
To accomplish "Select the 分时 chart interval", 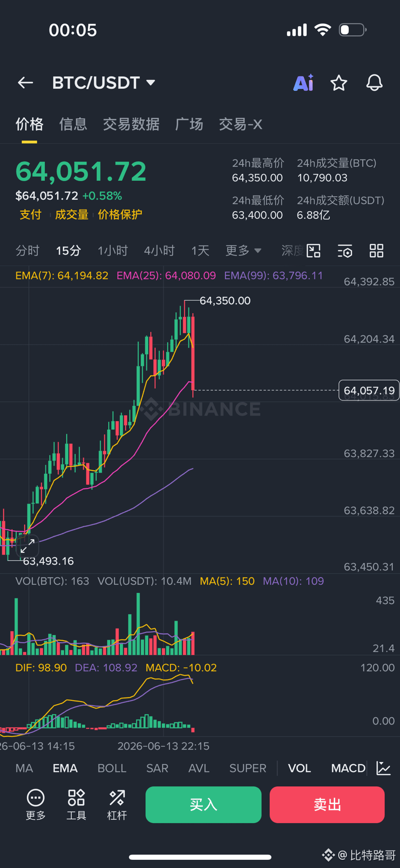I will [x=28, y=250].
